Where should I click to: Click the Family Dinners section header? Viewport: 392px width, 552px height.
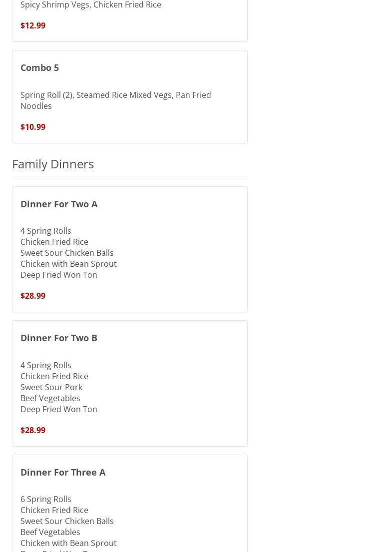(x=53, y=164)
